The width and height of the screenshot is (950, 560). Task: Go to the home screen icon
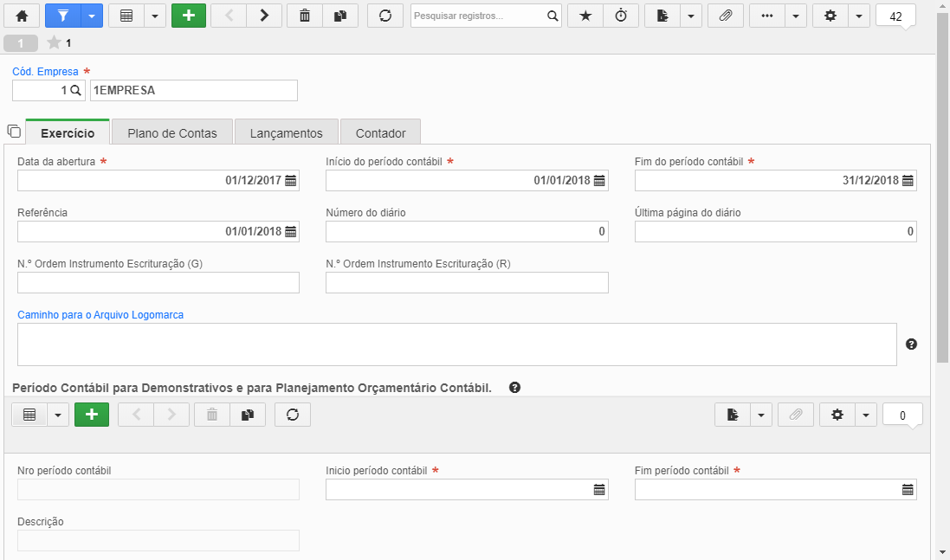22,16
